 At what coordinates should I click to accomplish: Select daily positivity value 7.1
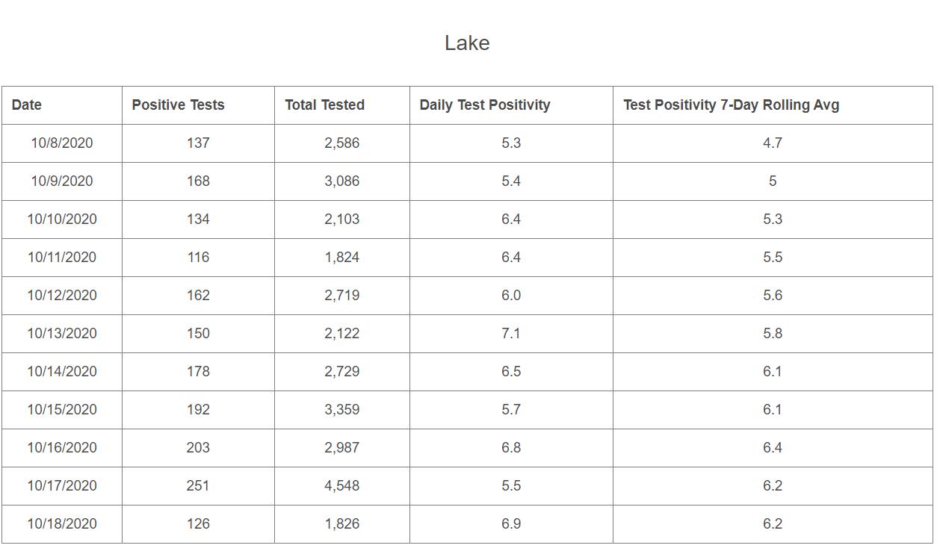(511, 334)
